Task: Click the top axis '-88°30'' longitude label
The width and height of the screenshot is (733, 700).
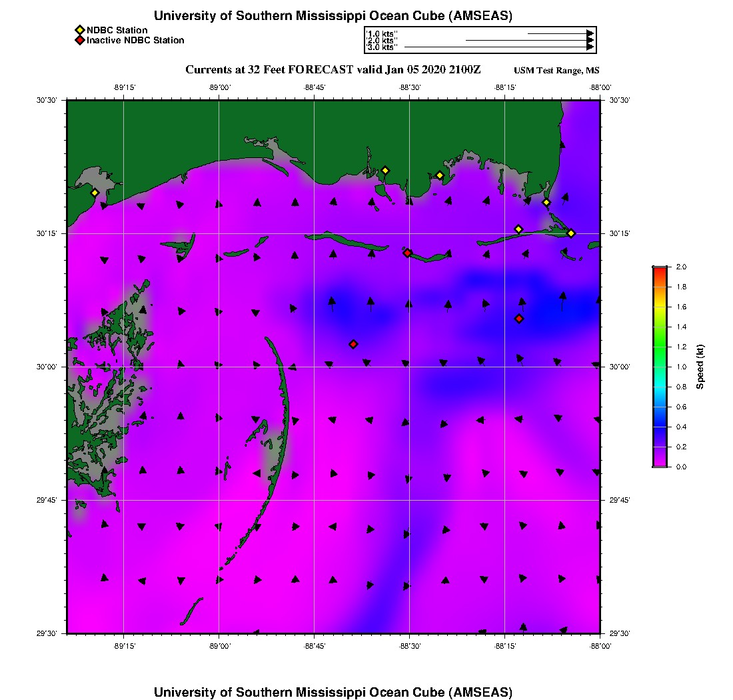Action: click(x=410, y=87)
